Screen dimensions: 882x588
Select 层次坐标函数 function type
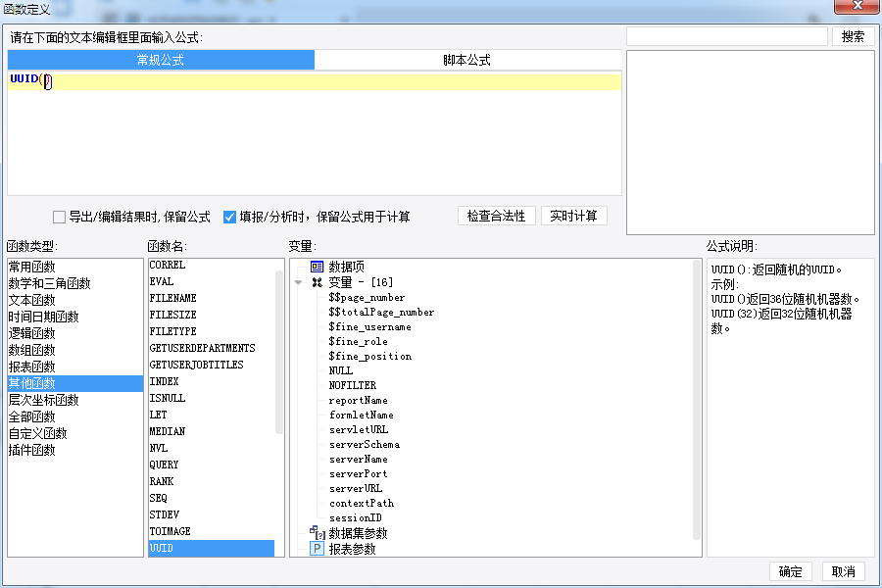point(75,400)
